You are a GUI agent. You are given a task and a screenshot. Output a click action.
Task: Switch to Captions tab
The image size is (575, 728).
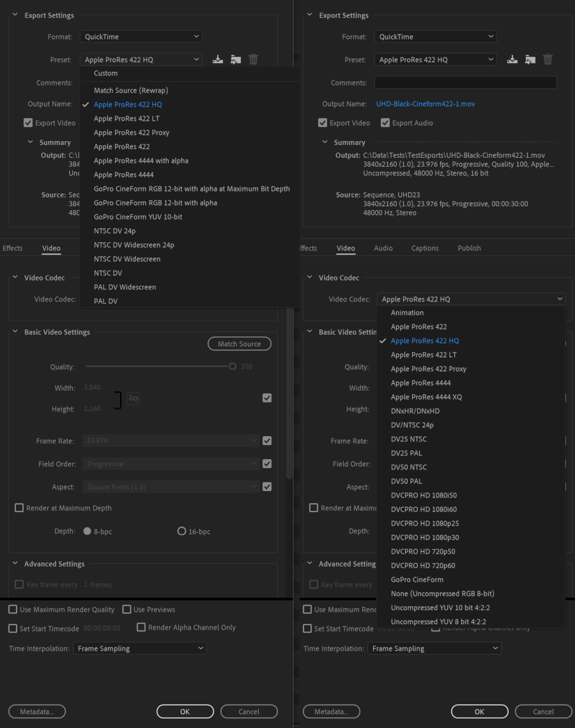pyautogui.click(x=424, y=248)
